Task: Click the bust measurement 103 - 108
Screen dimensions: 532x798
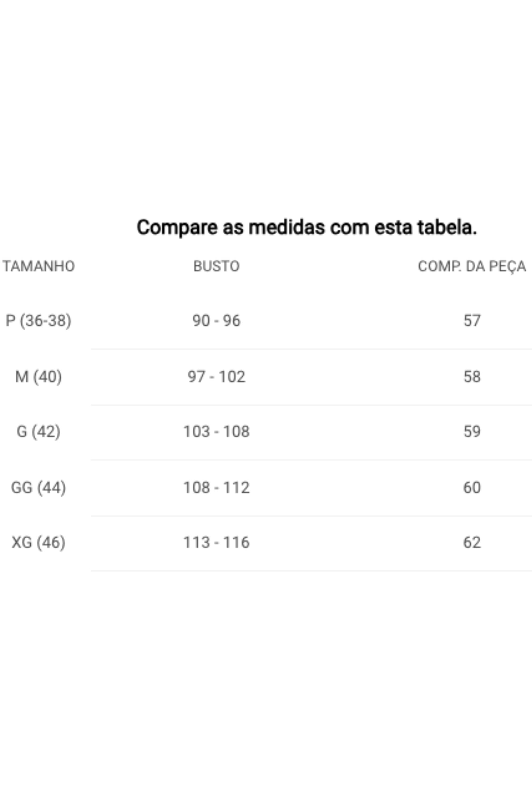Action: click(217, 431)
